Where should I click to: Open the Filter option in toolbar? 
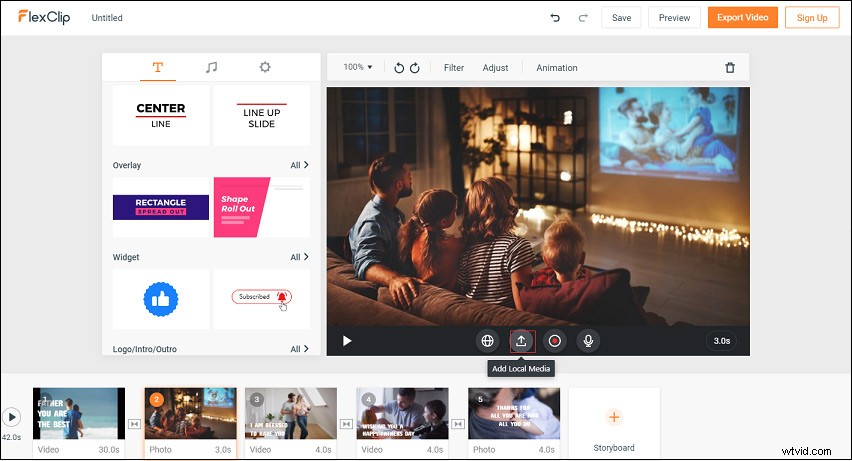pyautogui.click(x=454, y=68)
